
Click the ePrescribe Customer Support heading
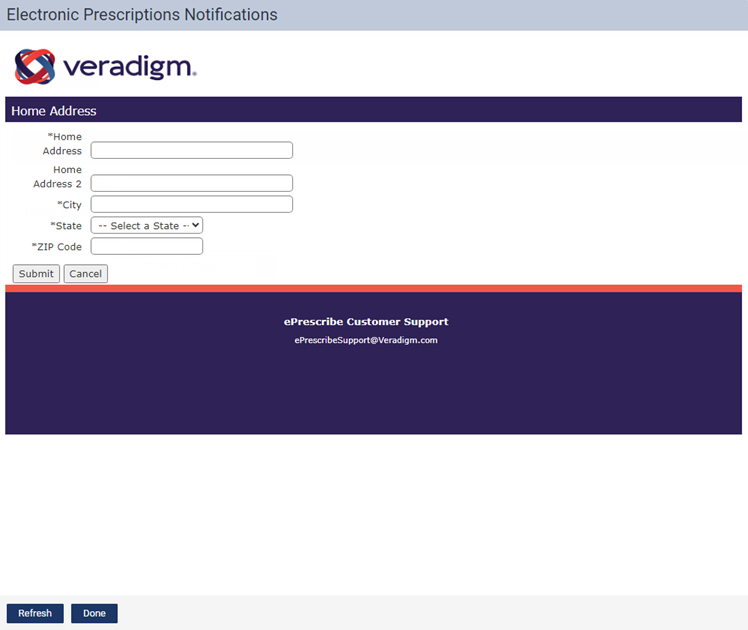point(366,322)
